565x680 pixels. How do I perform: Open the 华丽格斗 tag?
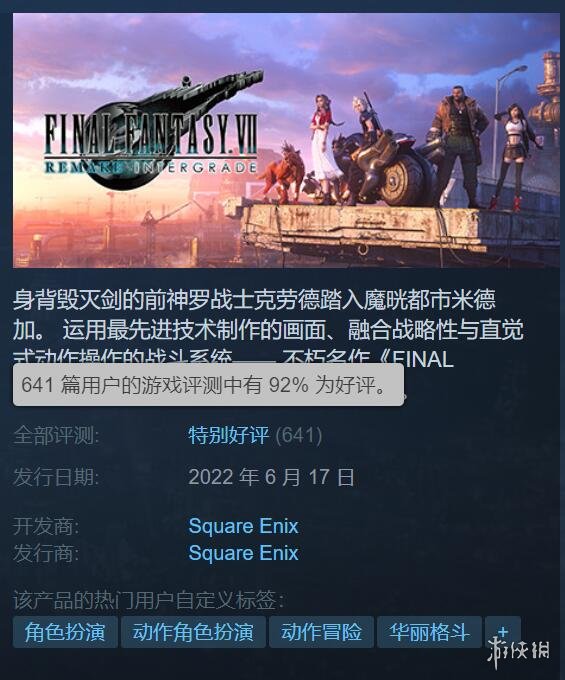(x=429, y=632)
